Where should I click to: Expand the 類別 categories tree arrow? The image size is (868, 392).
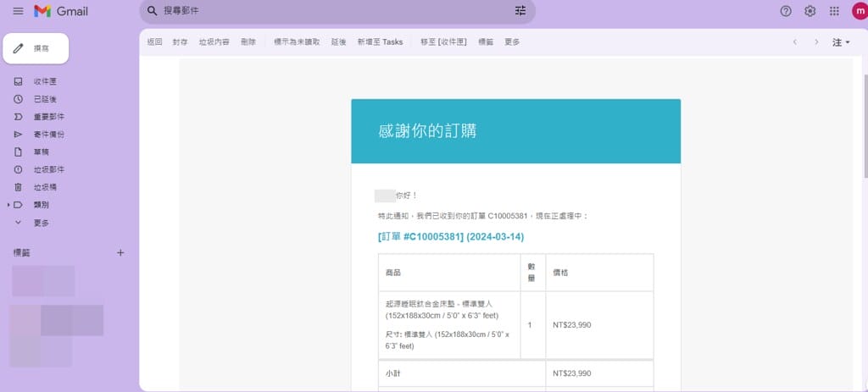coord(8,205)
